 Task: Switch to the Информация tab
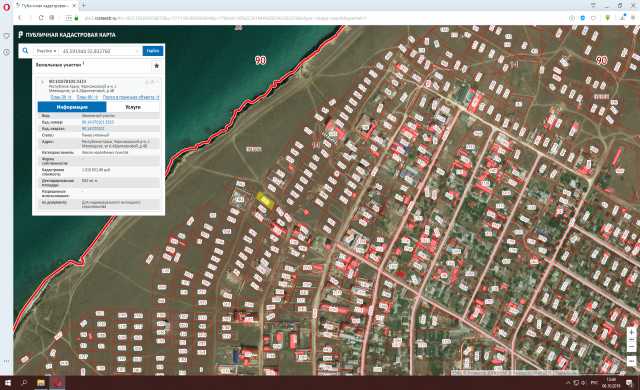72,107
